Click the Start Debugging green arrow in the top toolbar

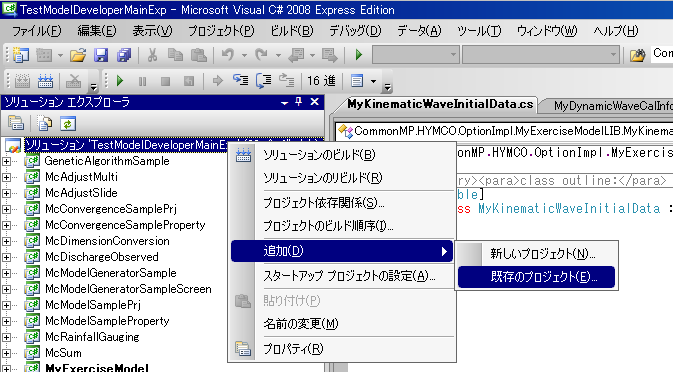[359, 55]
